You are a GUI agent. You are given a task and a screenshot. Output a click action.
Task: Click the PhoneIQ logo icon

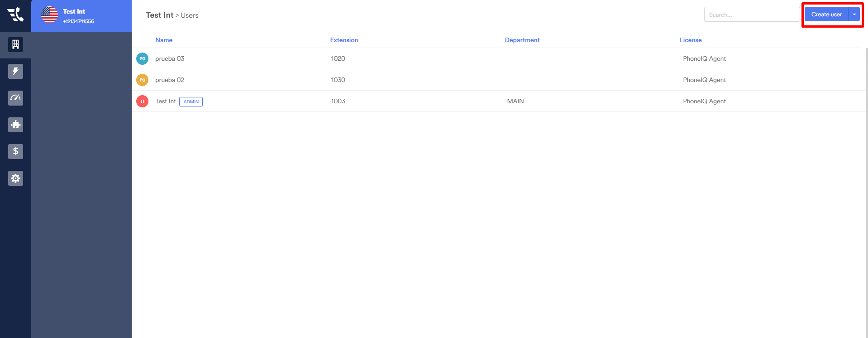click(15, 14)
